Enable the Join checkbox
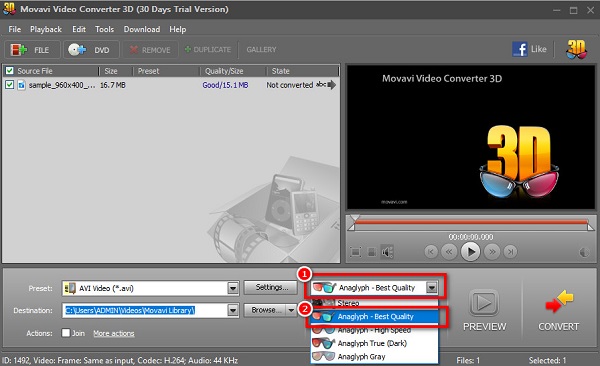 point(66,333)
